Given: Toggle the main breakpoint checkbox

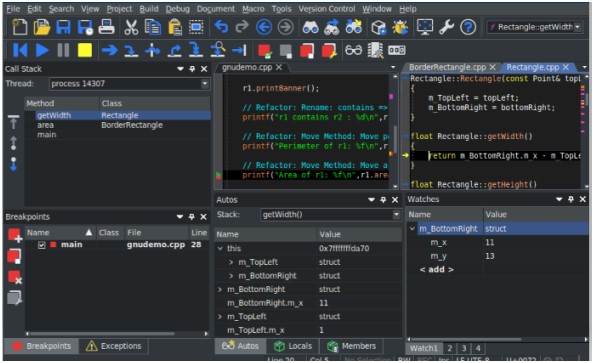Looking at the screenshot, I should coord(42,245).
